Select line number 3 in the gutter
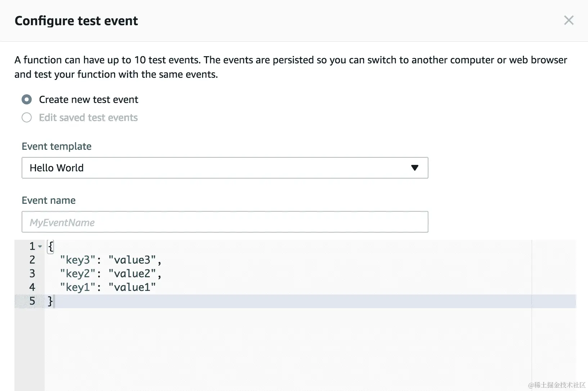This screenshot has height=391, width=588. pyautogui.click(x=32, y=274)
